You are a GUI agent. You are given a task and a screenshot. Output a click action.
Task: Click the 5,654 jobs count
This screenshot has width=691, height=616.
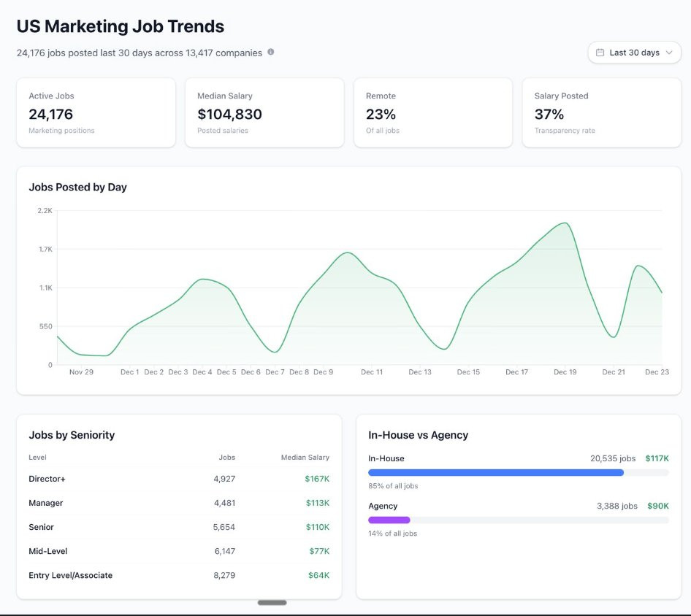tap(224, 527)
